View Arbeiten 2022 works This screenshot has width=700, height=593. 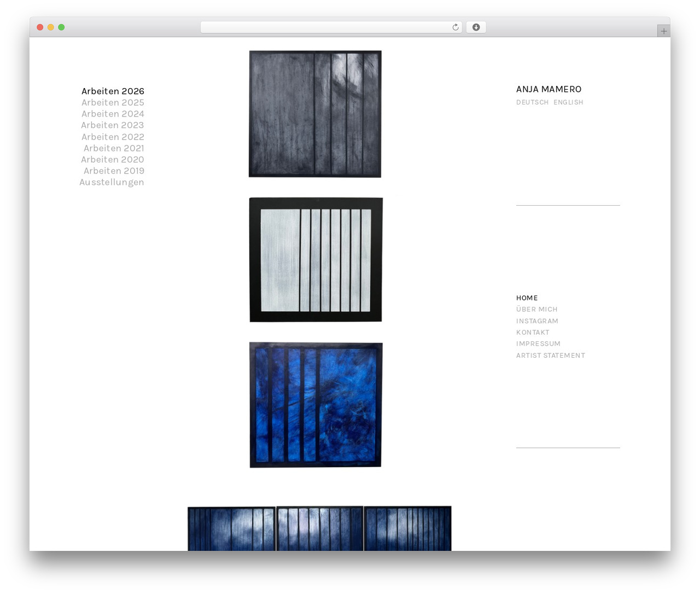click(113, 137)
